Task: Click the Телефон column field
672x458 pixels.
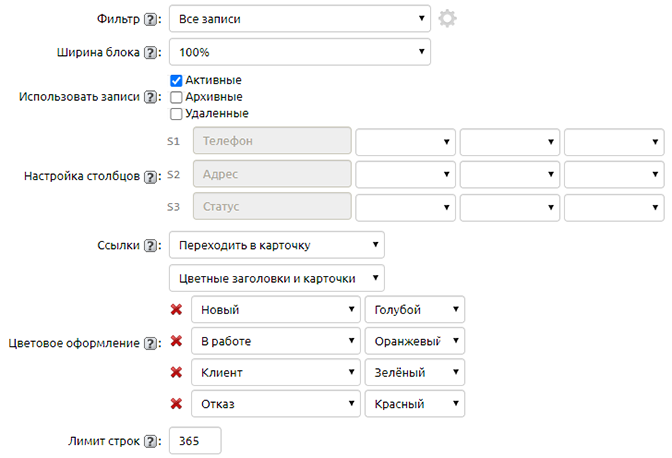Action: 271,142
